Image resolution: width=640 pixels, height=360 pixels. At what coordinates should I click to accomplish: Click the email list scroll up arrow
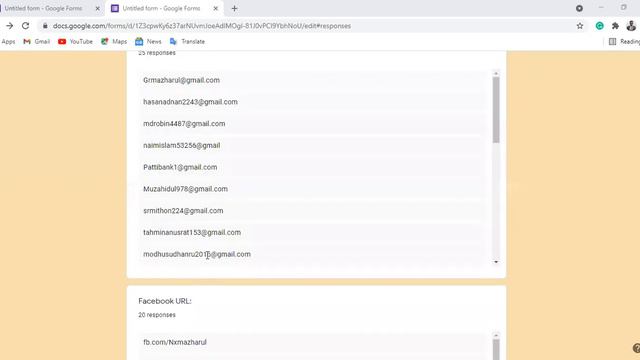click(x=496, y=73)
